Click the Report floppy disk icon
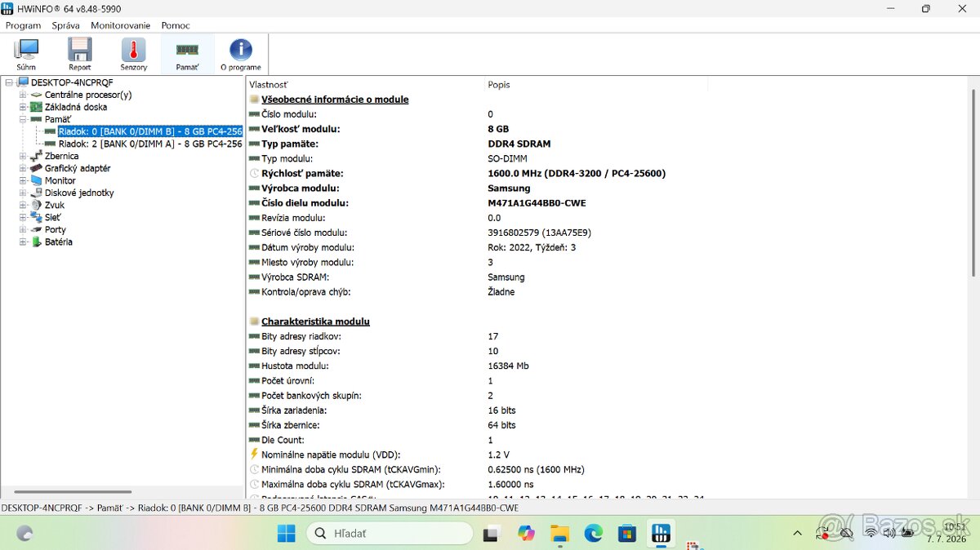Image resolution: width=980 pixels, height=550 pixels. 80,54
